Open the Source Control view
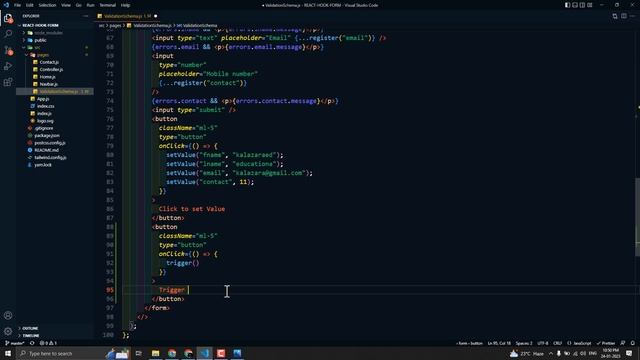The width and height of the screenshot is (640, 360). [8, 50]
